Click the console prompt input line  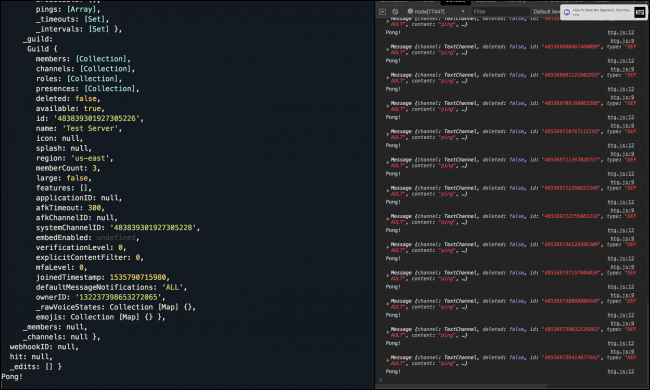tap(512, 380)
